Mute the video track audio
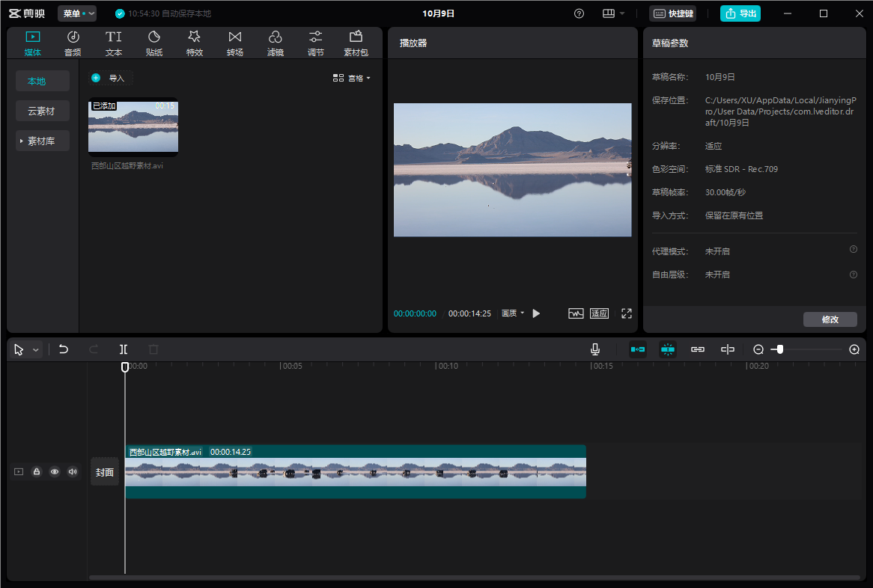 (x=73, y=472)
